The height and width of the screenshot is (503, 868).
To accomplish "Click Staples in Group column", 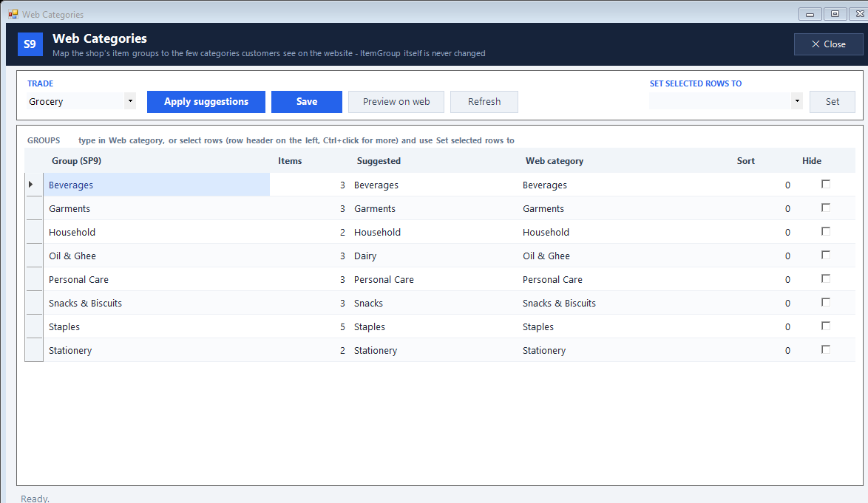I will [x=157, y=326].
